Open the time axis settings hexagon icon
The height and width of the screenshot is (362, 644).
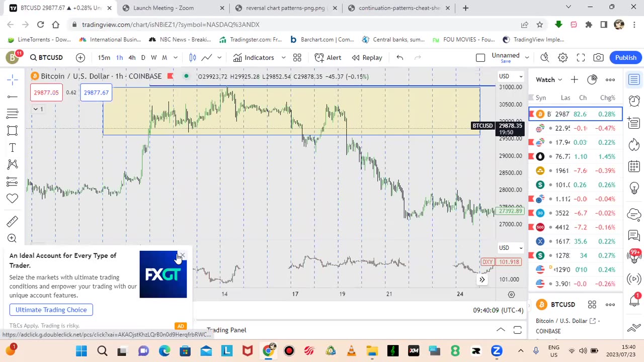click(511, 295)
